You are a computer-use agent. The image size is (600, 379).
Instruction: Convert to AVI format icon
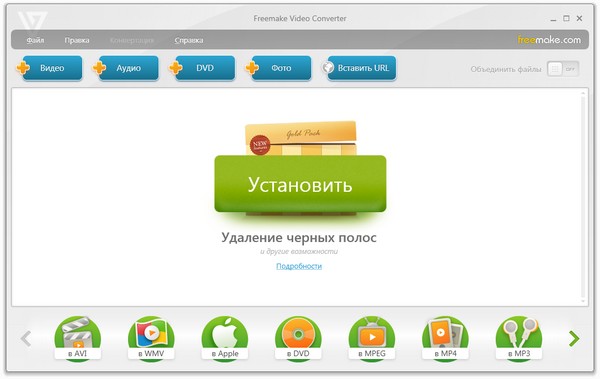(78, 338)
